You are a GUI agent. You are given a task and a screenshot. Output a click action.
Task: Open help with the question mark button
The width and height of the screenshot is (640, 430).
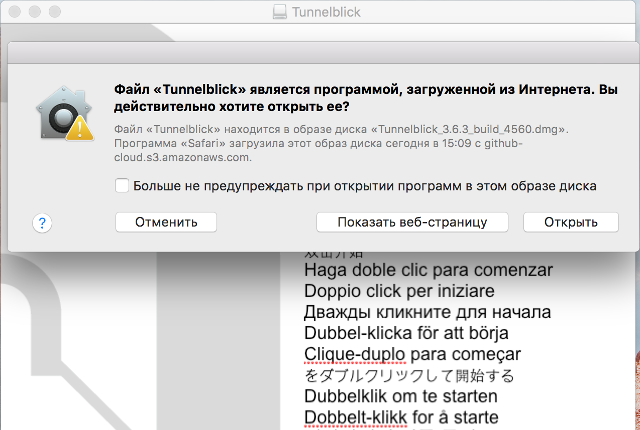(42, 223)
